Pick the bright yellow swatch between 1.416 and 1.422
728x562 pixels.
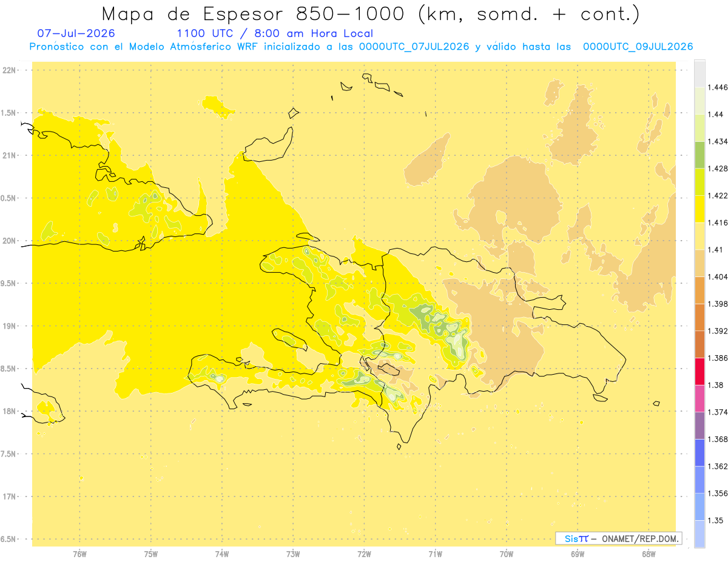click(x=699, y=209)
